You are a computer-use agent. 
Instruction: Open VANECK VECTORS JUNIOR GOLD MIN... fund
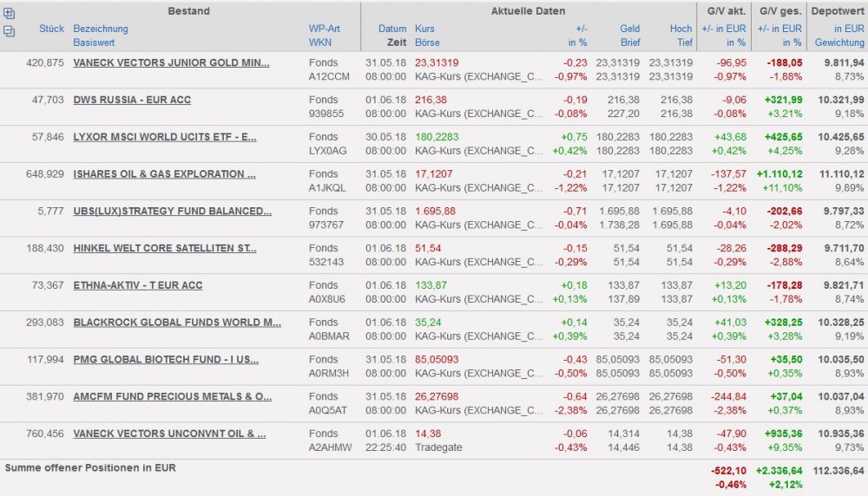point(171,62)
